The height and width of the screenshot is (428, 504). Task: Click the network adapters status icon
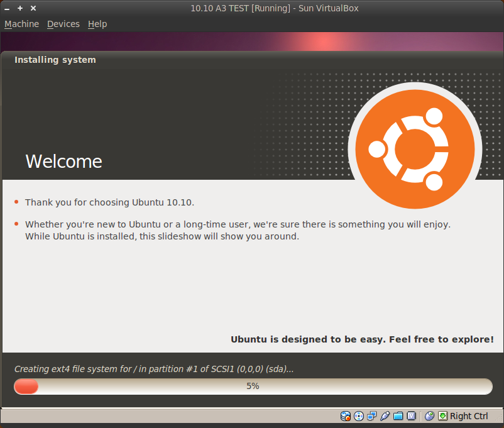pyautogui.click(x=372, y=416)
